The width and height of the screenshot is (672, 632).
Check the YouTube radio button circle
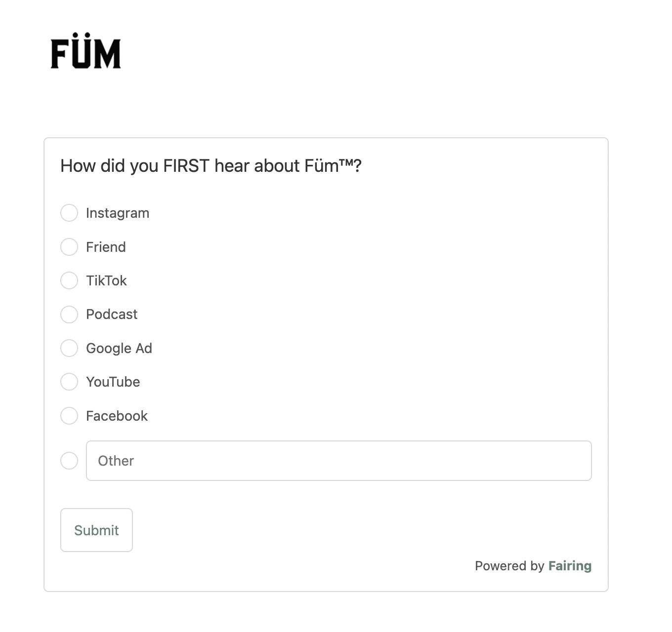[69, 382]
